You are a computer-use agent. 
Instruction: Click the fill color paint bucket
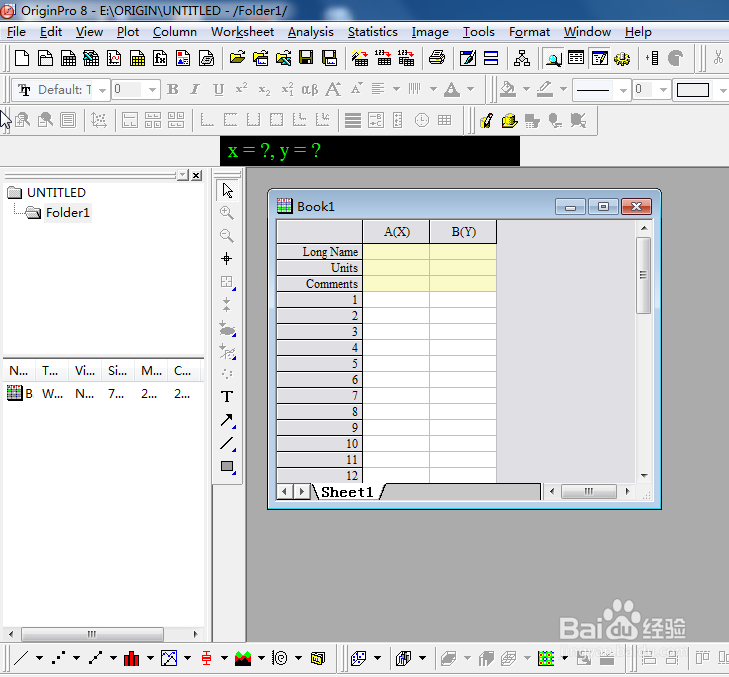coord(508,89)
